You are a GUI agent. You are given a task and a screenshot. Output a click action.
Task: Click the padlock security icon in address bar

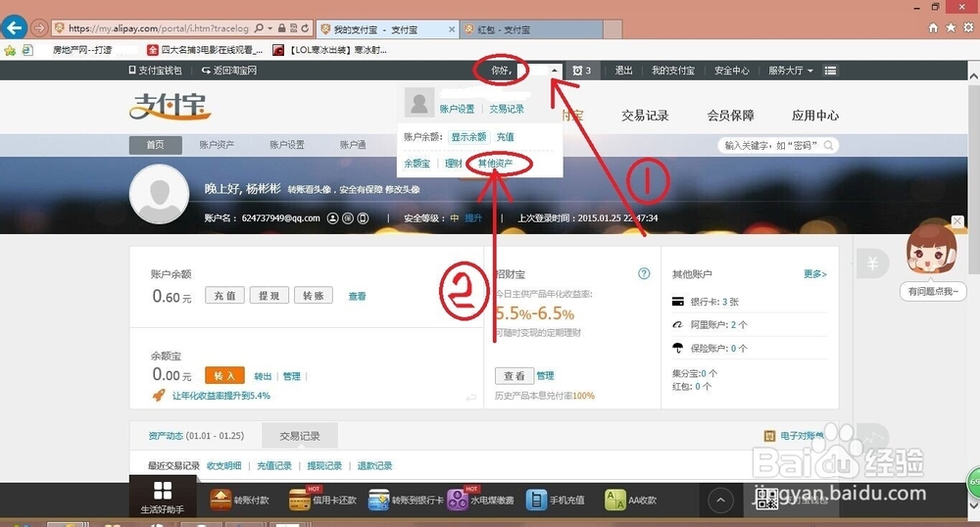[282, 28]
